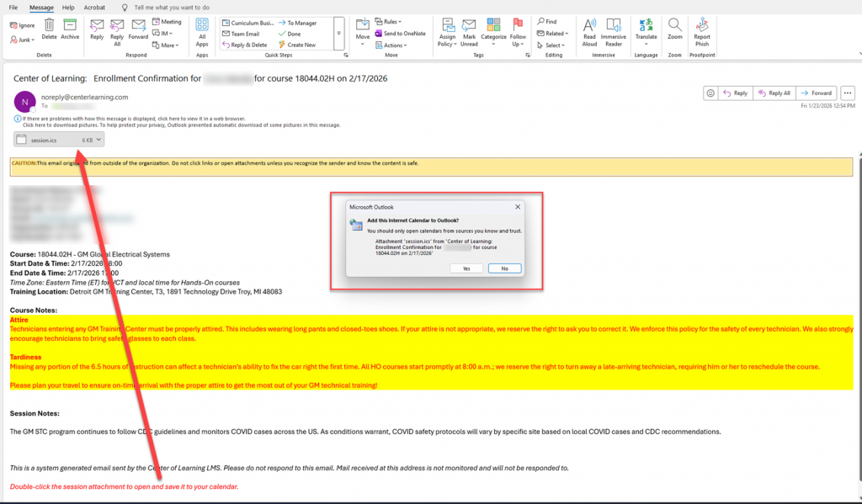Expand session.ics attachment dropdown arrow
862x504 pixels.
(x=99, y=140)
